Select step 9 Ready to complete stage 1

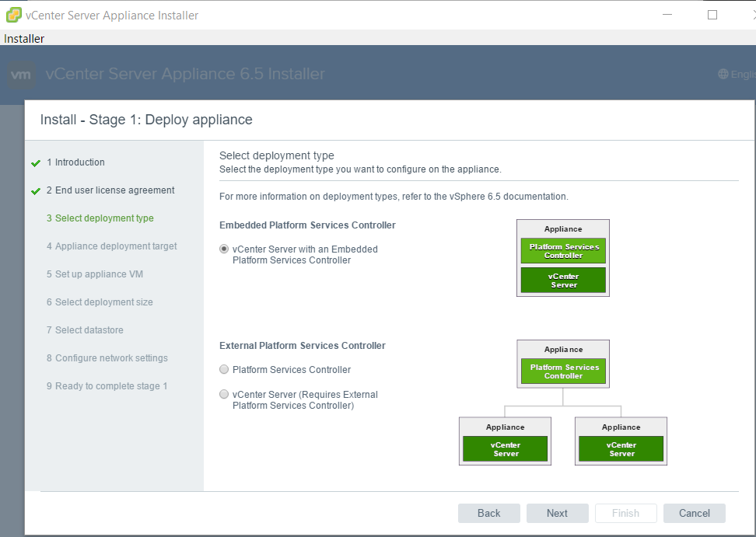click(107, 385)
